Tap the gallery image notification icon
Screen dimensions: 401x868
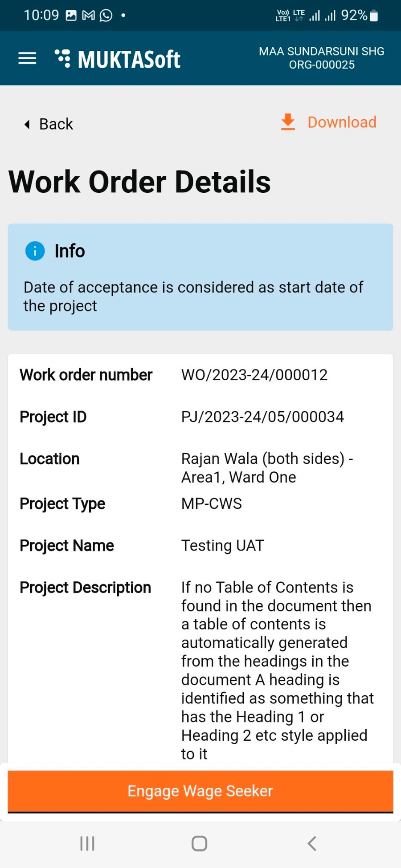[71, 16]
